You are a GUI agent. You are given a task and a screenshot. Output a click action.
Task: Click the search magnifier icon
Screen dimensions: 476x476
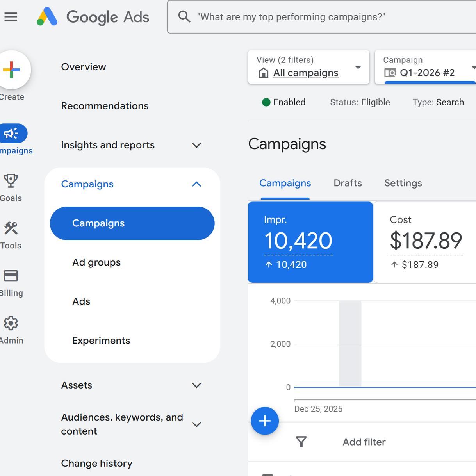coord(184,17)
